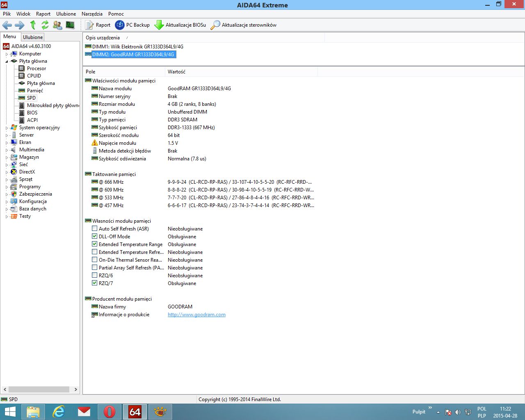525x420 pixels.
Task: Launch Opera browser from the taskbar
Action: pos(110,412)
